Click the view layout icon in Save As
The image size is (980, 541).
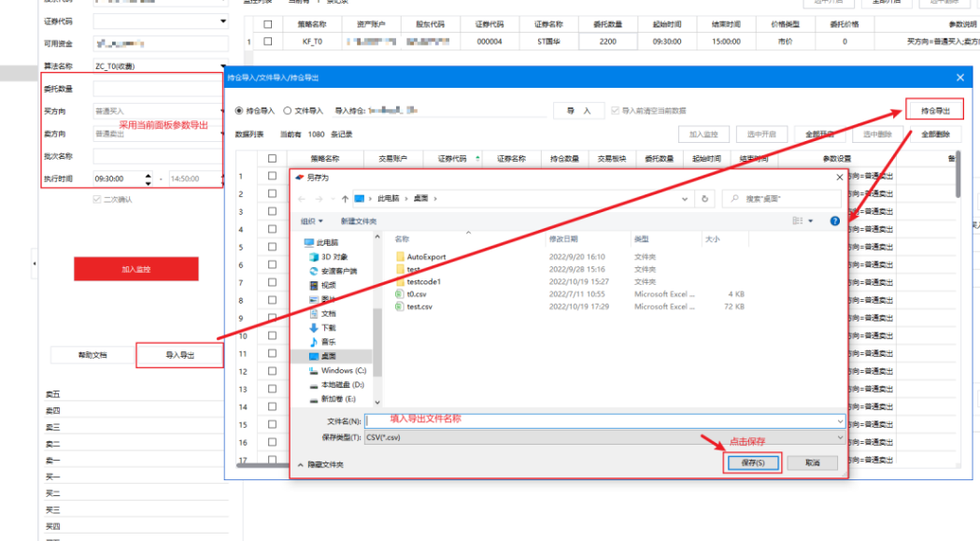[x=798, y=221]
